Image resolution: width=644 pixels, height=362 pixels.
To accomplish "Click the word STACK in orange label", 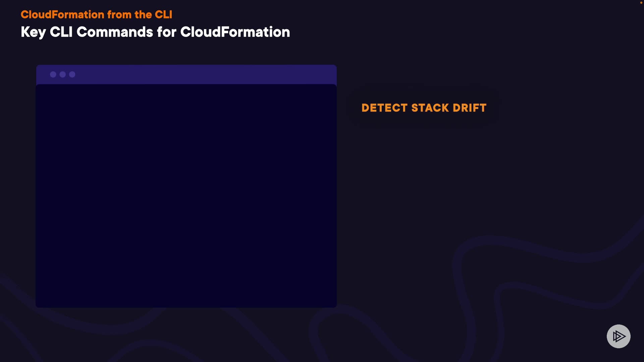I will (430, 108).
